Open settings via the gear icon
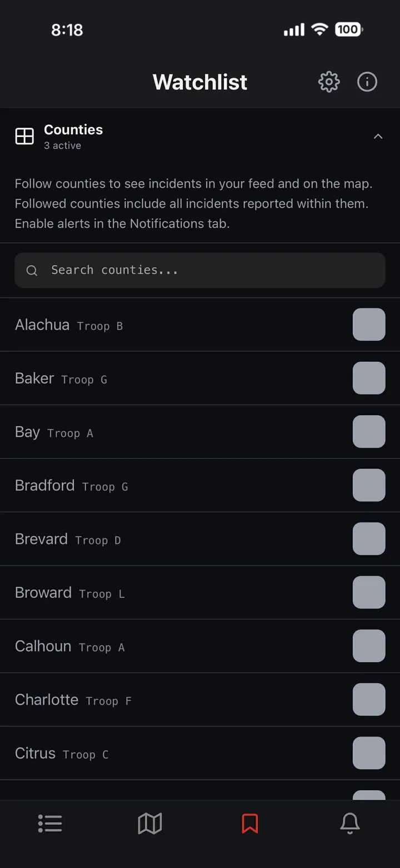400x868 pixels. (329, 82)
